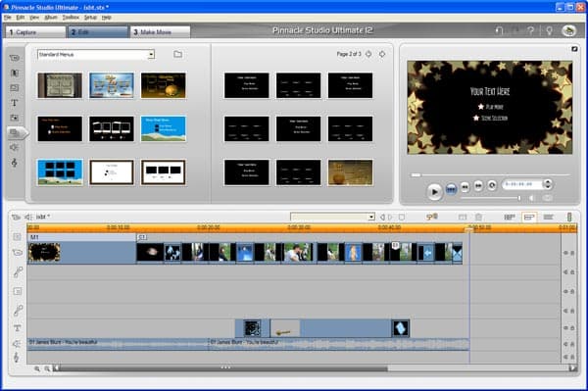Browse for menus with the folder icon
The image size is (588, 391).
click(177, 54)
